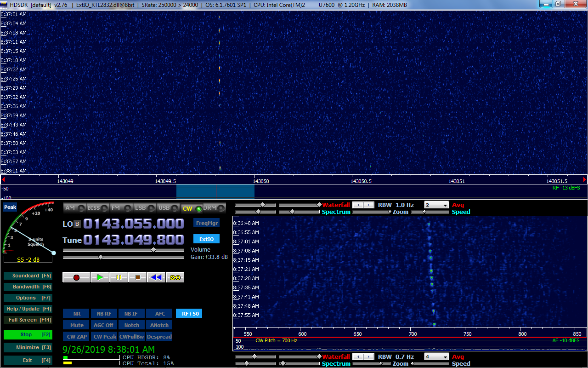The height and width of the screenshot is (368, 588).
Task: Enable the NR noise reduction toggle
Action: click(x=76, y=314)
